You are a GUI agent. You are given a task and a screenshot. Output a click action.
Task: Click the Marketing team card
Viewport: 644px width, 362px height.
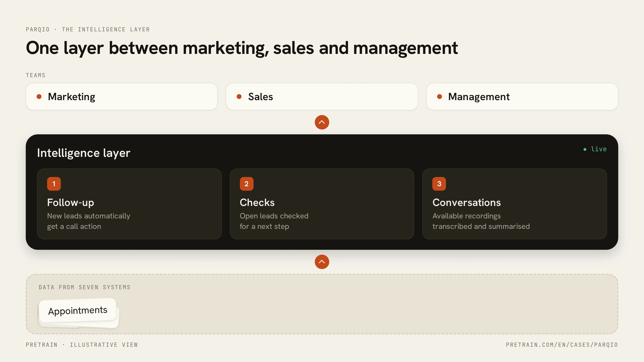point(122,97)
